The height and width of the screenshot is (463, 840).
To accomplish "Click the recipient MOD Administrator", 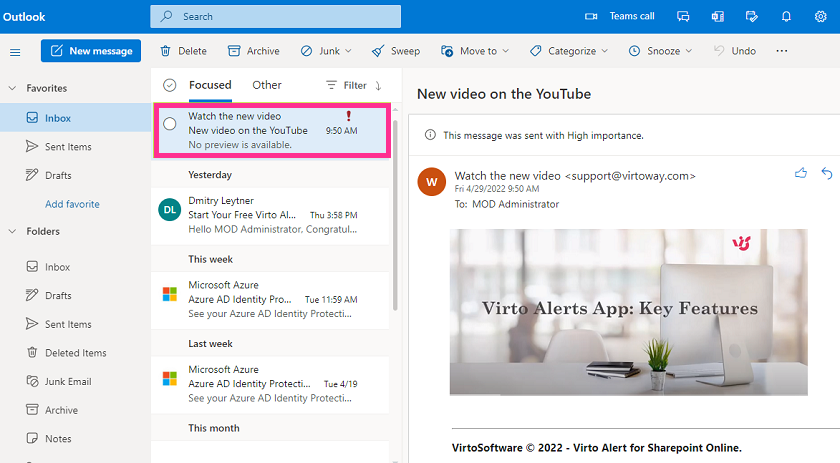I will pyautogui.click(x=515, y=204).
